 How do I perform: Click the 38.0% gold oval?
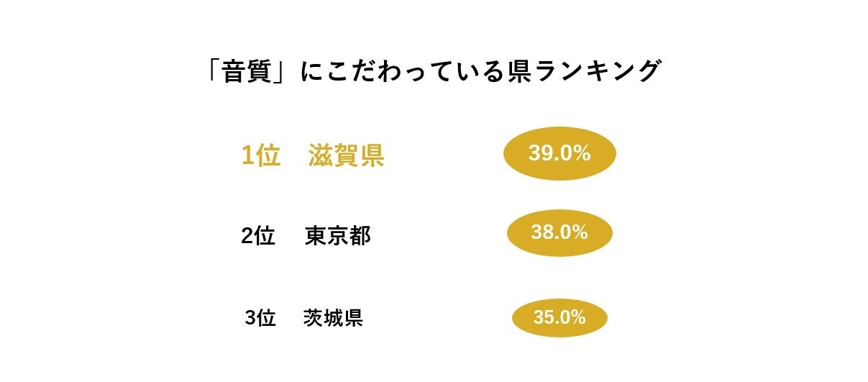point(559,232)
